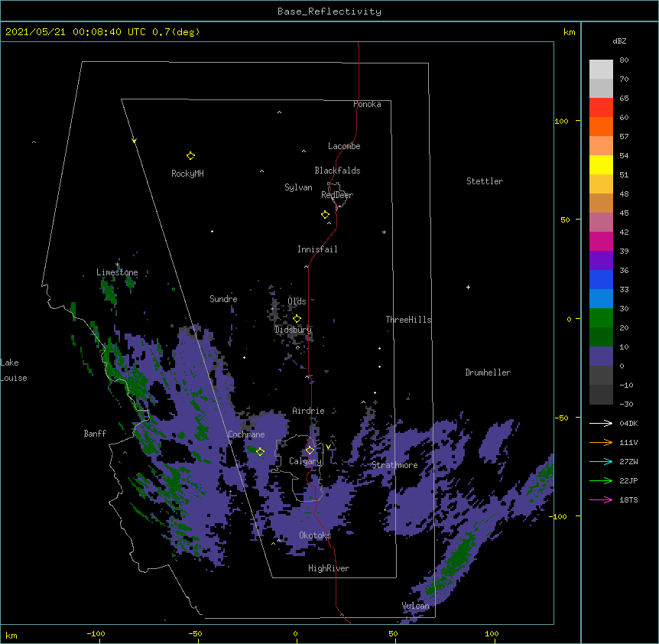Screen dimensions: 659x644
Task: Click the RockyMH label
Action: pos(187,174)
